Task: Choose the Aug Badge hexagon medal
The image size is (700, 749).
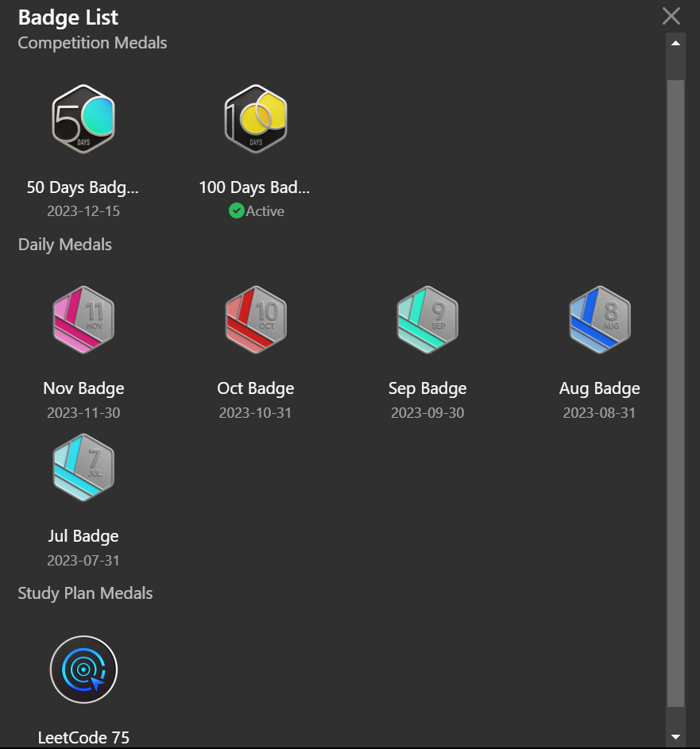Action: (600, 320)
